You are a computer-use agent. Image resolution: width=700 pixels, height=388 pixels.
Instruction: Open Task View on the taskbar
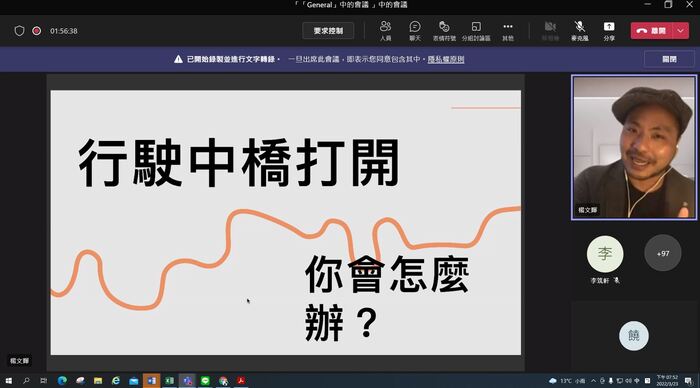[x=43, y=381]
